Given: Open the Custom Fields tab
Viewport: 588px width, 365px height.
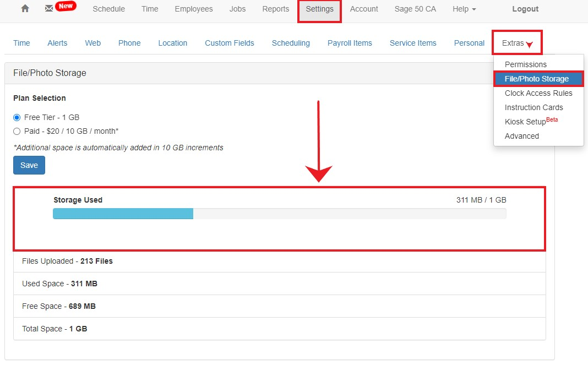Looking at the screenshot, I should tap(230, 43).
